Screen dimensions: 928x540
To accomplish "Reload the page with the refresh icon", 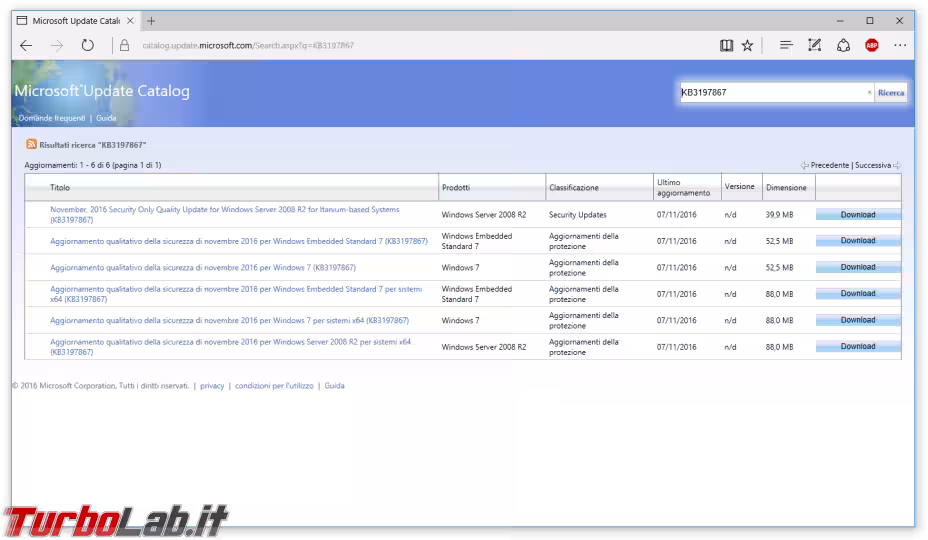I will (x=88, y=46).
